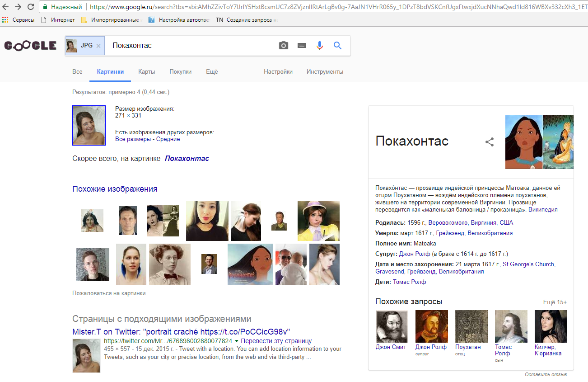
Task: Go back with the browser back arrow
Action: (x=6, y=7)
